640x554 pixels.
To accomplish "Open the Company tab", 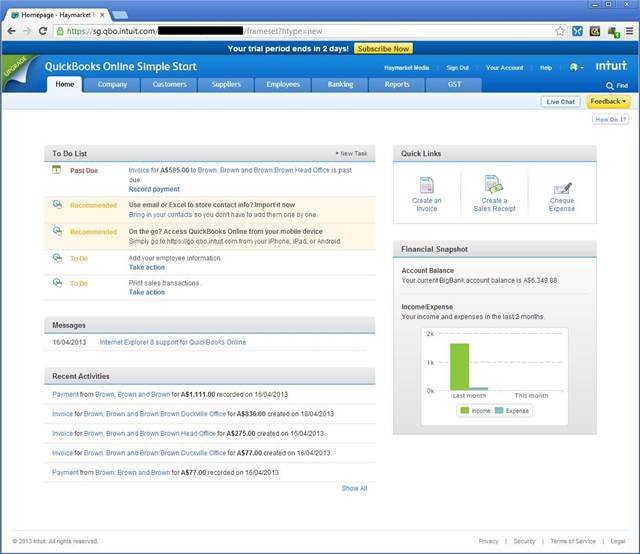I will click(x=112, y=85).
